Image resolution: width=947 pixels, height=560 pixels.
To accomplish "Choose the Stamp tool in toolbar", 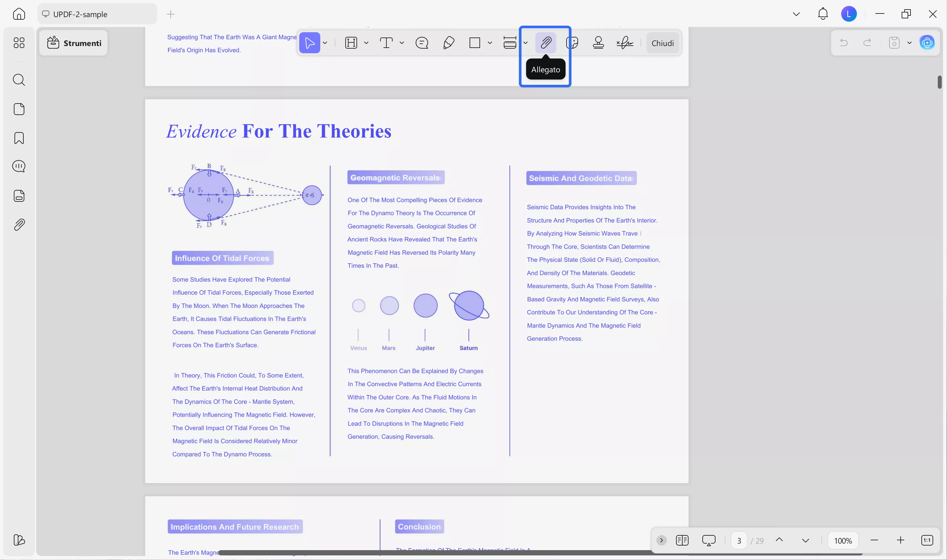I will point(598,43).
